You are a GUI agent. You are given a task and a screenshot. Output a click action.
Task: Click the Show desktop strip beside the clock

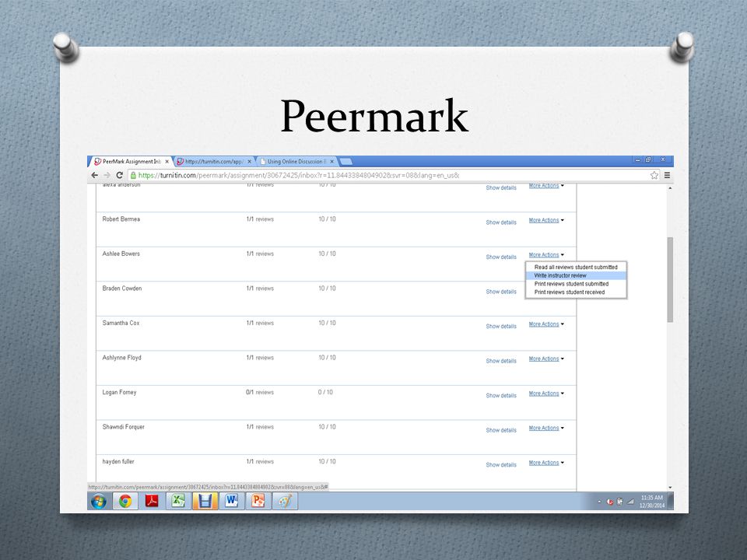point(671,502)
